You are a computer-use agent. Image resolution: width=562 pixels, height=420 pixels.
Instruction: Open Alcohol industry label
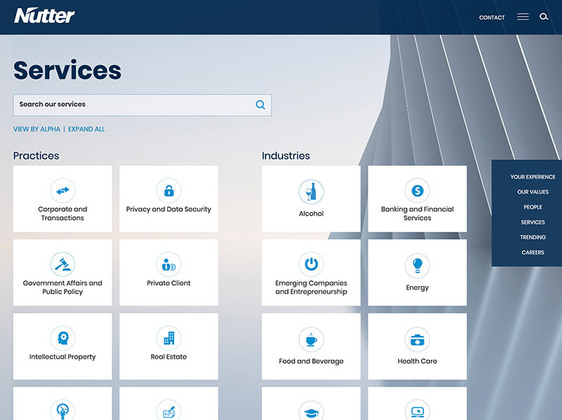(x=311, y=213)
